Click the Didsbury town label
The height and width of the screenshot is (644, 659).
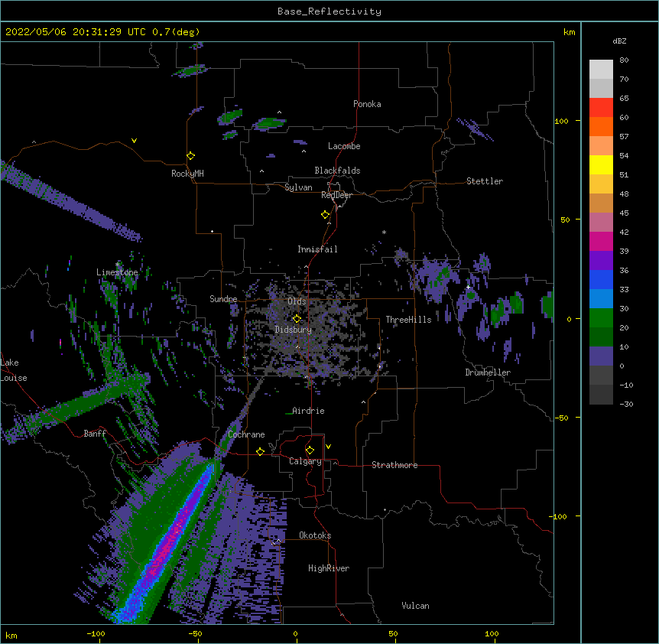click(294, 330)
